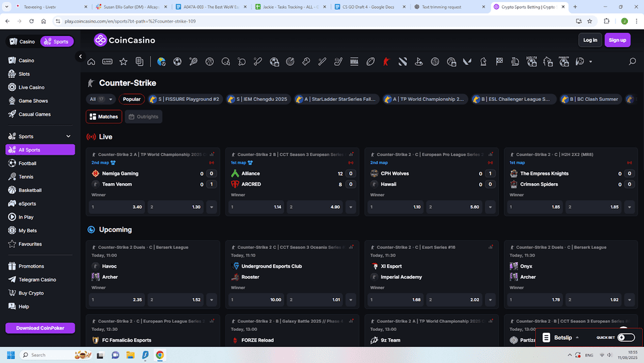This screenshot has width=644, height=363.
Task: Expand the All 17 tournaments dropdown
Action: tap(100, 99)
